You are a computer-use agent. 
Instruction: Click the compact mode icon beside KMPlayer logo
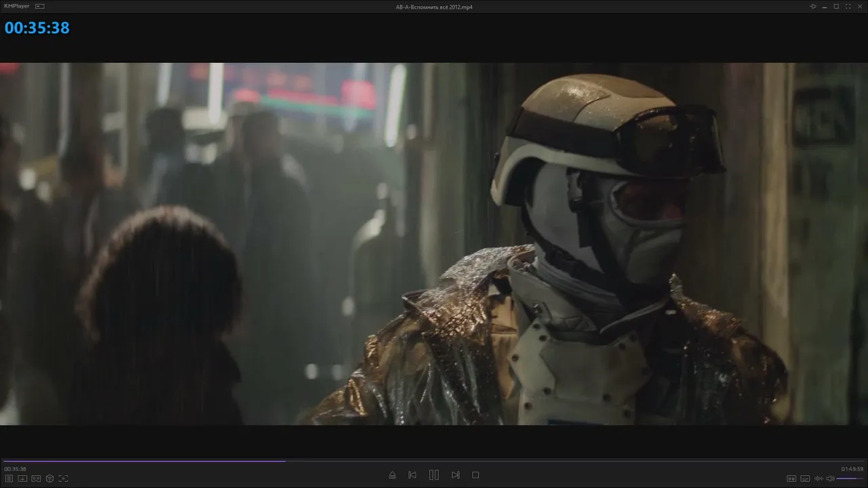pyautogui.click(x=40, y=6)
